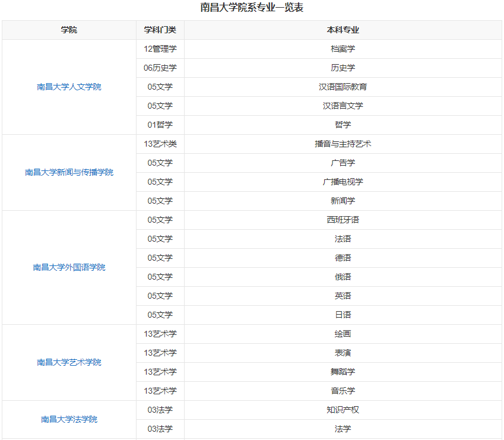Click 13艺术学 in the 音乐学 row
Viewport: 504px width, 440px height.
[x=160, y=391]
